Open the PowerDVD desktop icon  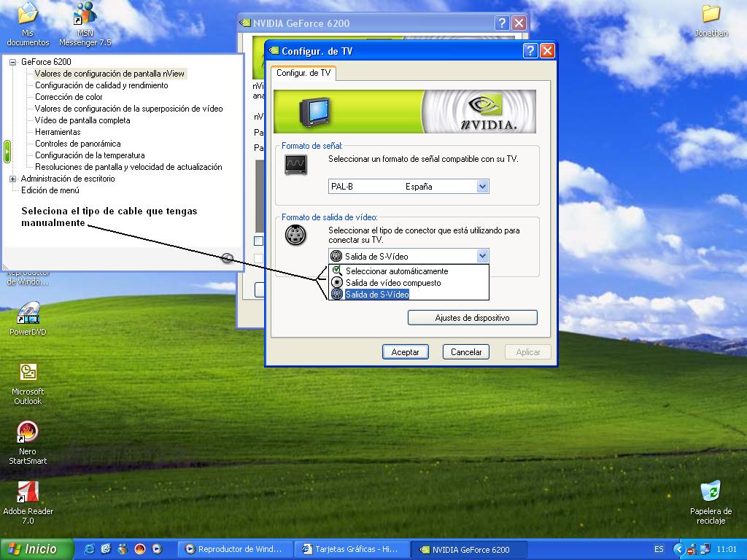click(28, 315)
